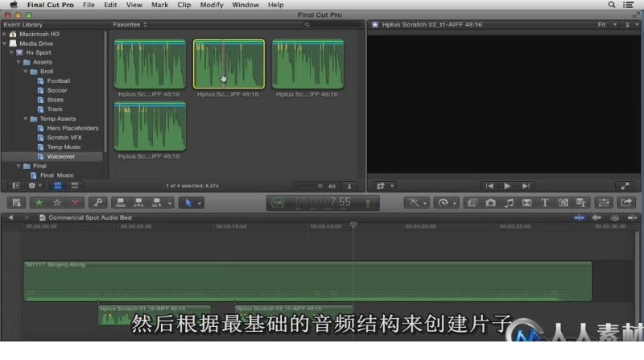Open the viewer Fit zoom dropdown

607,25
